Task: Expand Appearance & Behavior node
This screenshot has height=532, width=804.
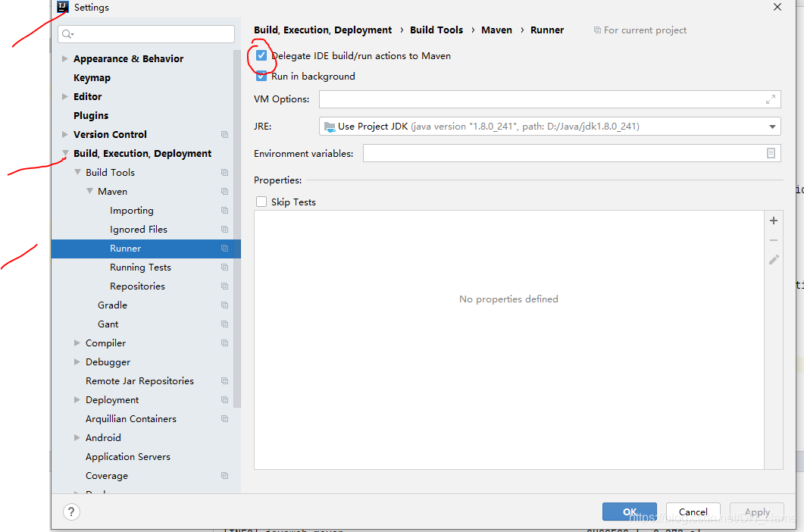Action: point(64,58)
